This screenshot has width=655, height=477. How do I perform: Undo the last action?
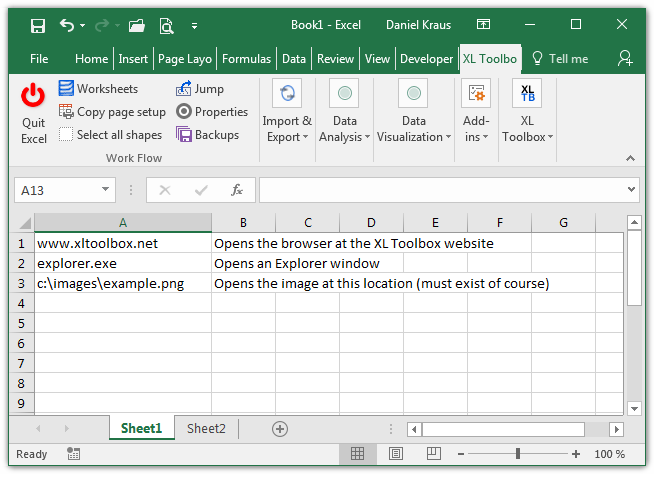[x=67, y=25]
